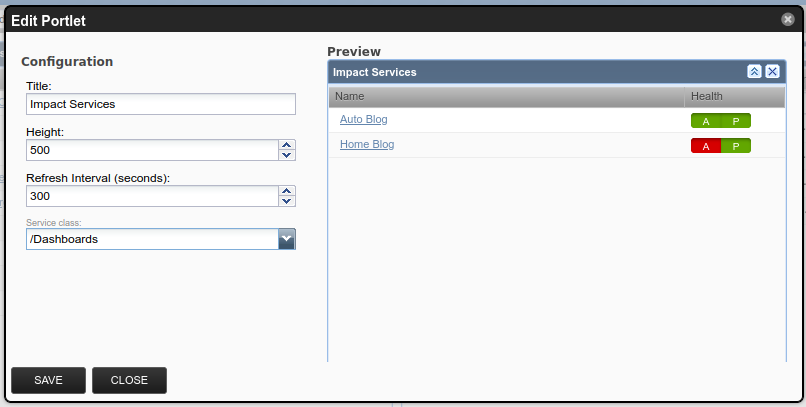Image resolution: width=806 pixels, height=407 pixels.
Task: Click into the Height input box
Action: 150,150
